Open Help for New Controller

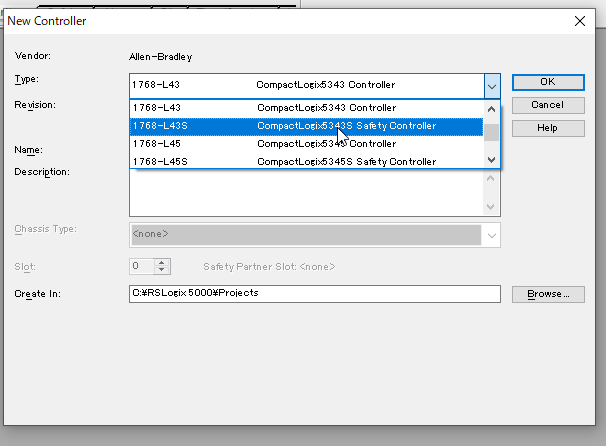click(x=548, y=128)
